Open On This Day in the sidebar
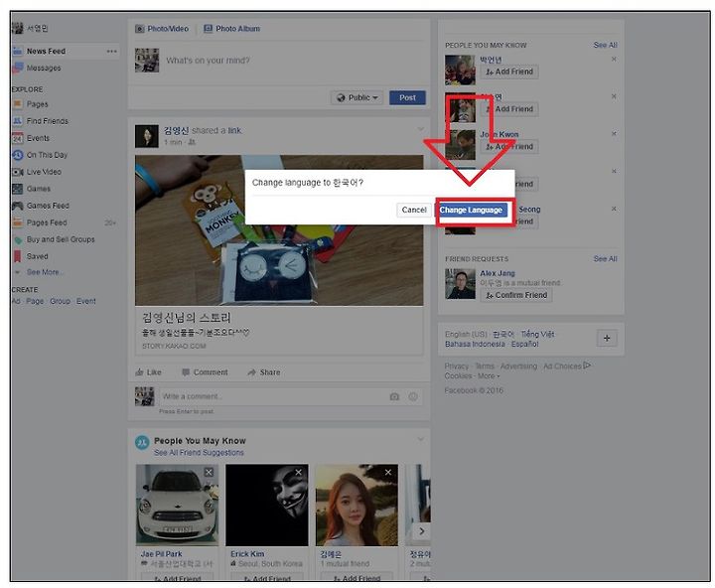The image size is (715, 588). click(47, 155)
